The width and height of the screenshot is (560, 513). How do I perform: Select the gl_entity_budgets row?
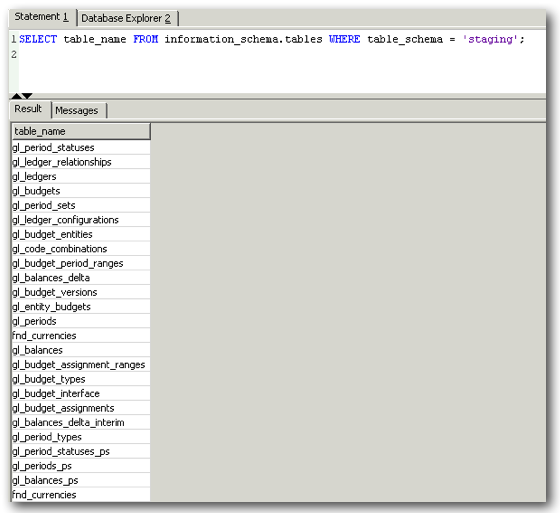click(81, 307)
